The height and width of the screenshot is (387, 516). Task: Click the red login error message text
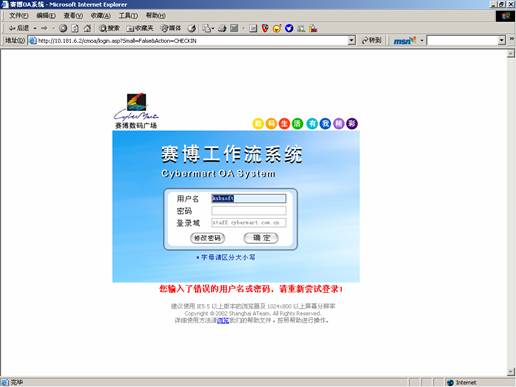(x=251, y=289)
